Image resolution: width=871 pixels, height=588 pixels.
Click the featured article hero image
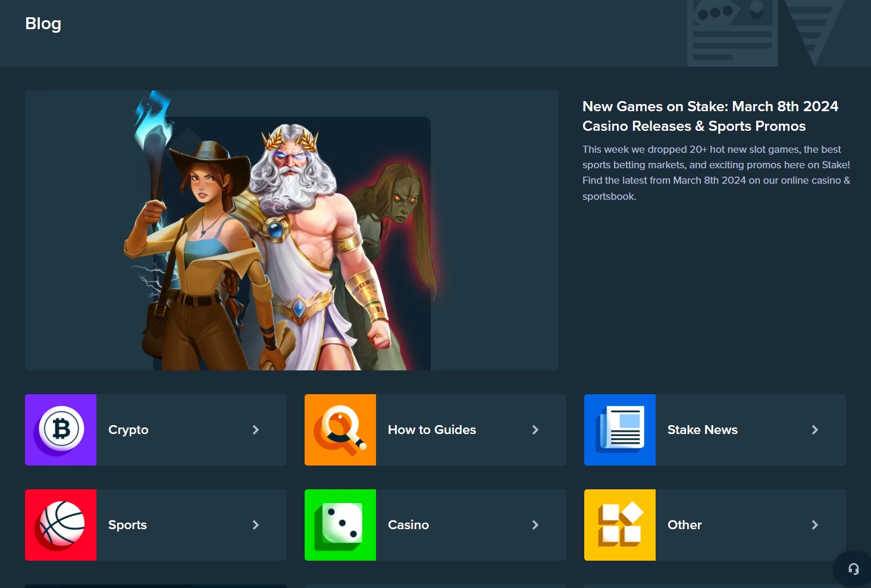click(292, 230)
